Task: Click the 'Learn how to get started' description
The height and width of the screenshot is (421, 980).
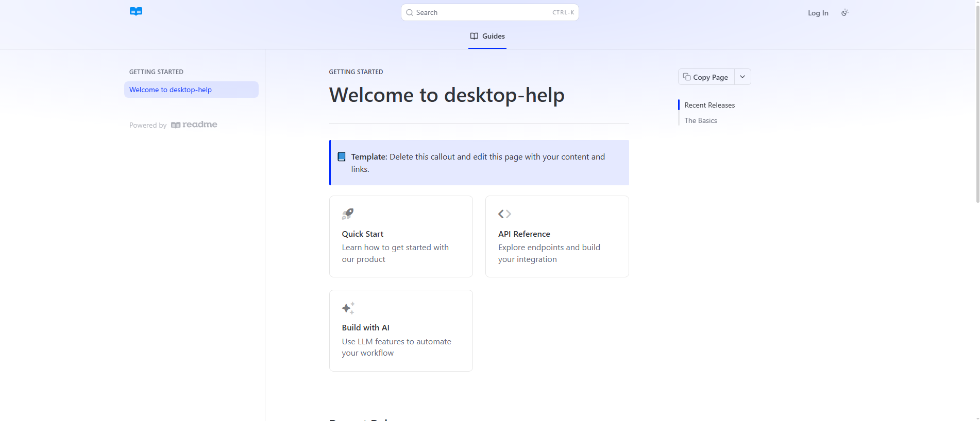Action: 395,253
